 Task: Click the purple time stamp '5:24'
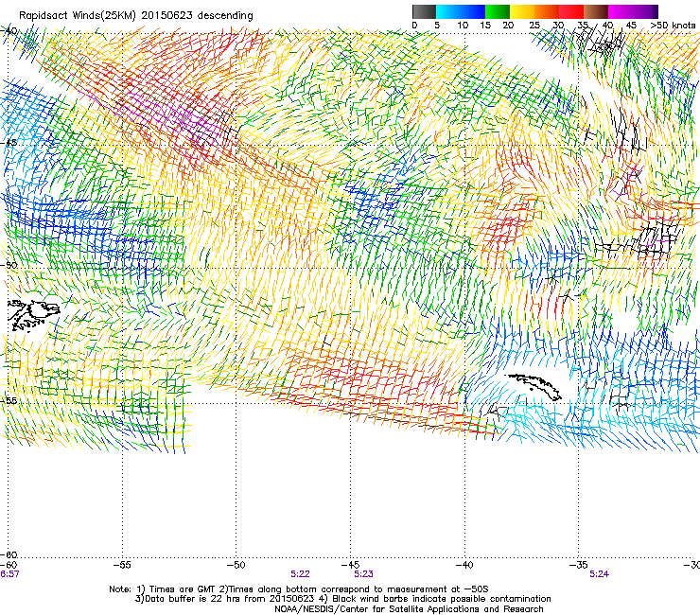pos(599,574)
